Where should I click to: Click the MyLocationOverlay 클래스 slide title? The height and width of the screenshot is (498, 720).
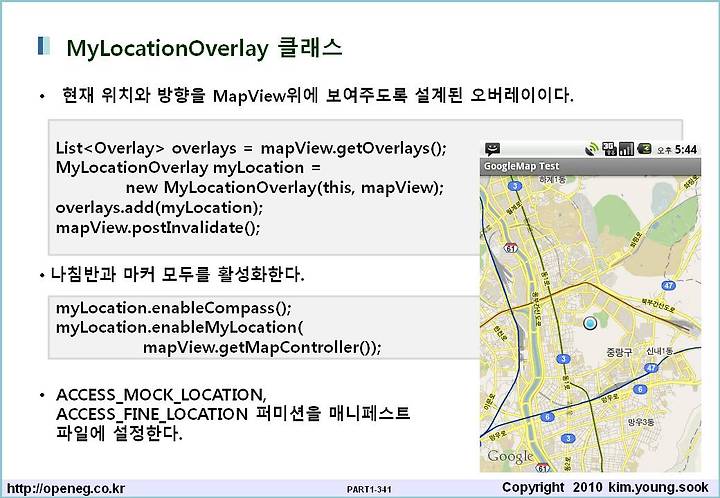[204, 48]
